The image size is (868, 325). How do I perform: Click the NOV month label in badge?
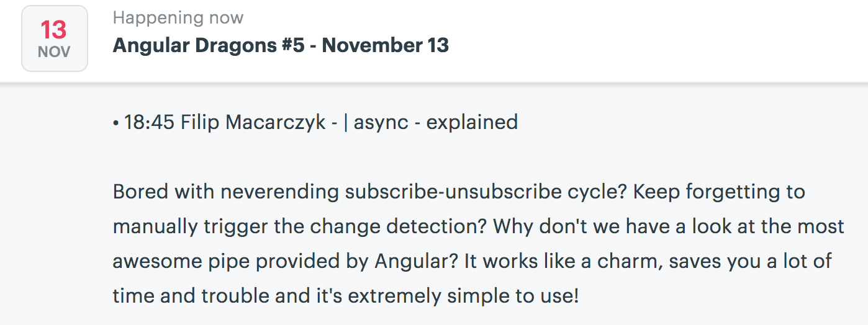54,53
